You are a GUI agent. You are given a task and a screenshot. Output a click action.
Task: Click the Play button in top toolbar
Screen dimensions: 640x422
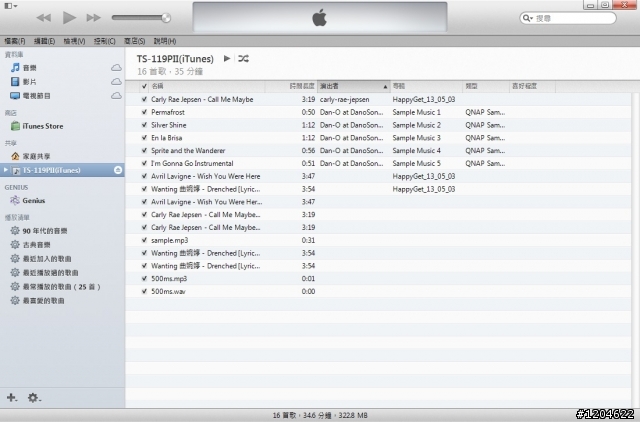[x=69, y=18]
